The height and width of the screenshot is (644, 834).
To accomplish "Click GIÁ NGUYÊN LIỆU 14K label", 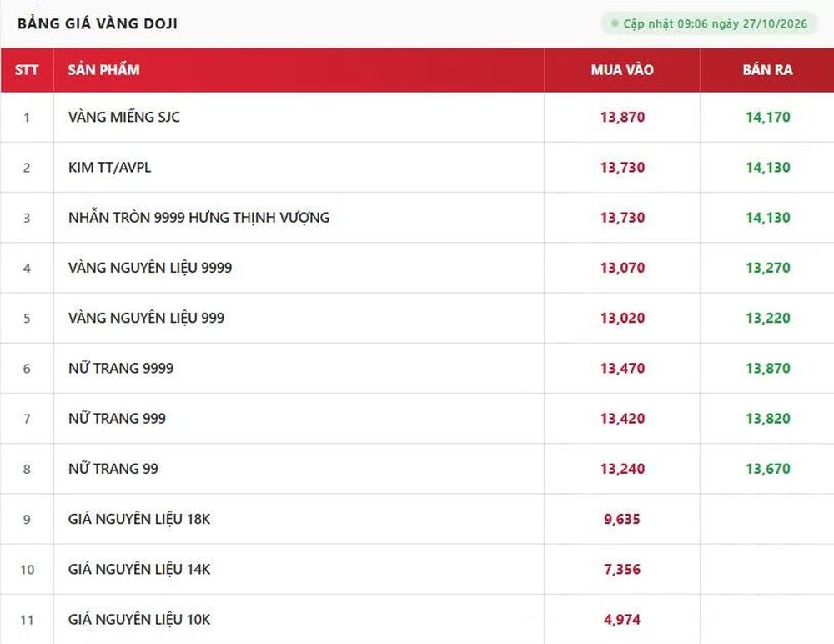I will (x=139, y=569).
